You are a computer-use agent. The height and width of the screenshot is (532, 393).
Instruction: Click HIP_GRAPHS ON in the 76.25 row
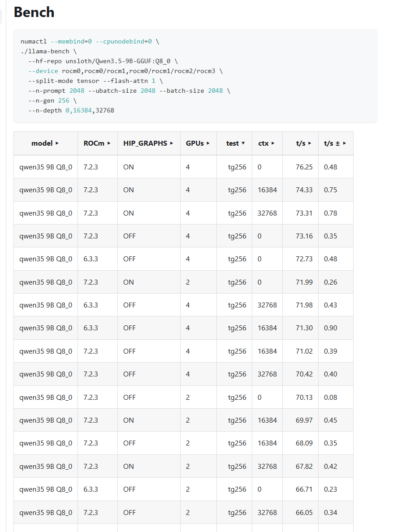(x=129, y=167)
